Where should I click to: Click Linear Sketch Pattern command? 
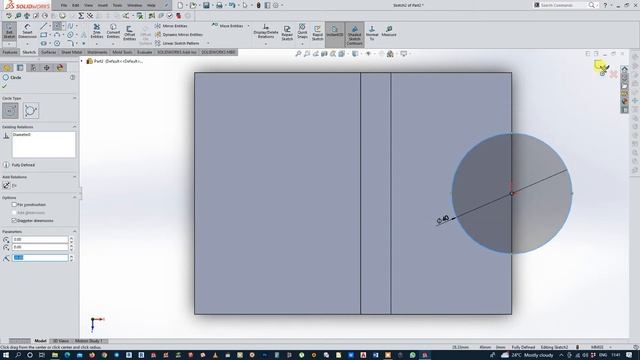coord(177,43)
